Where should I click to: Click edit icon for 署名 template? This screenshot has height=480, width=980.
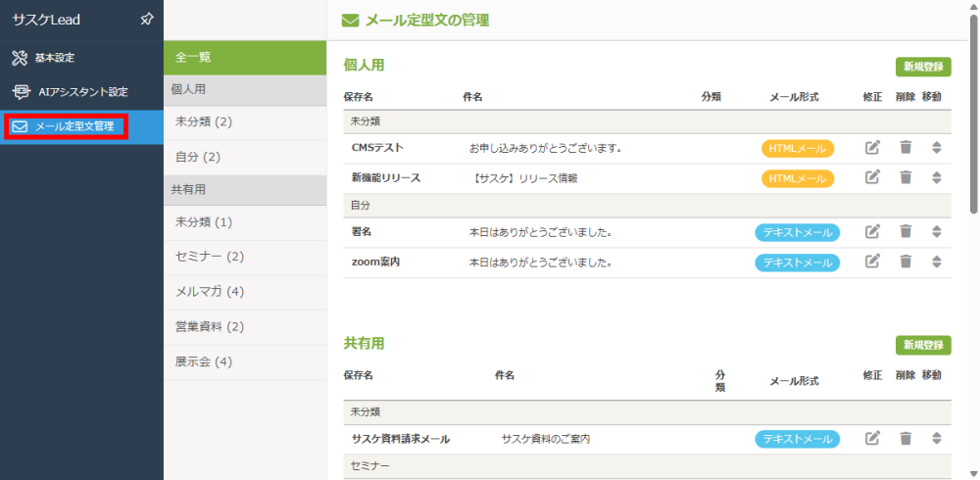pos(872,232)
